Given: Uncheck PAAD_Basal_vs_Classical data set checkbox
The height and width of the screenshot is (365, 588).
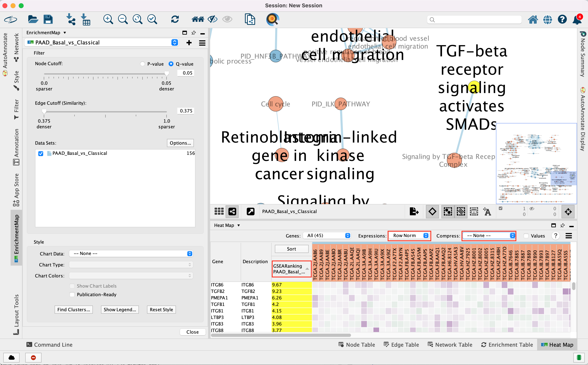Looking at the screenshot, I should (41, 154).
